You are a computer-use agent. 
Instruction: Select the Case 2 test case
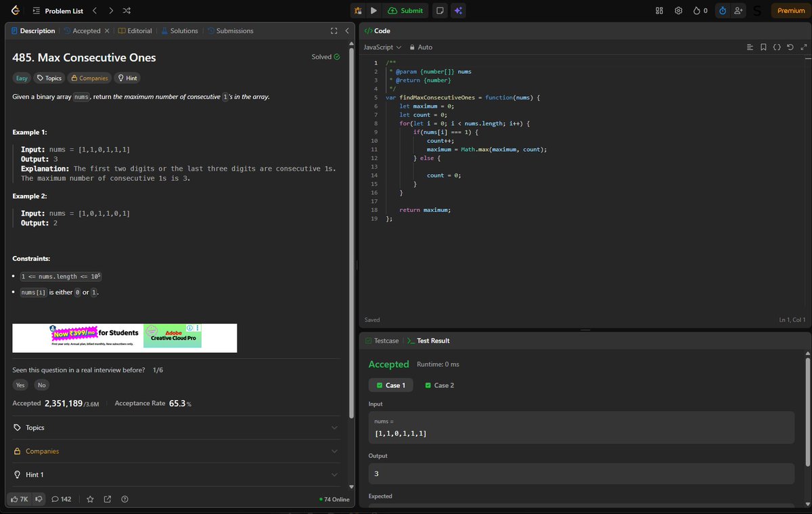[439, 385]
